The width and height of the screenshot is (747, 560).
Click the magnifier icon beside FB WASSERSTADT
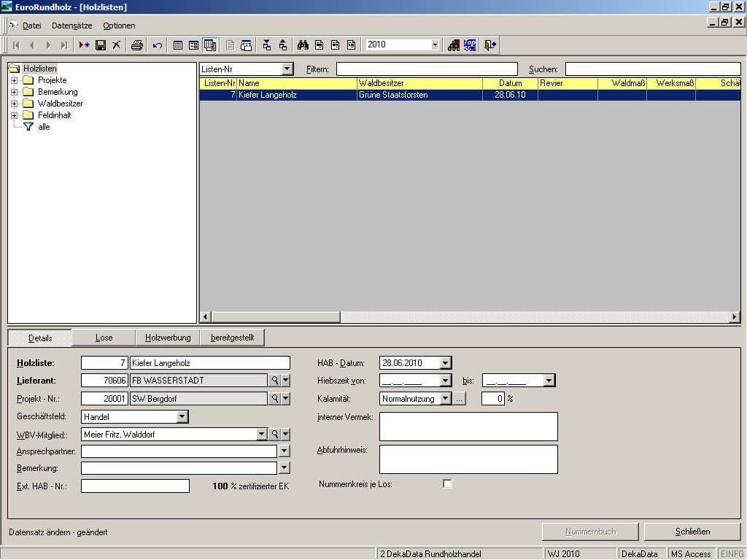[275, 380]
